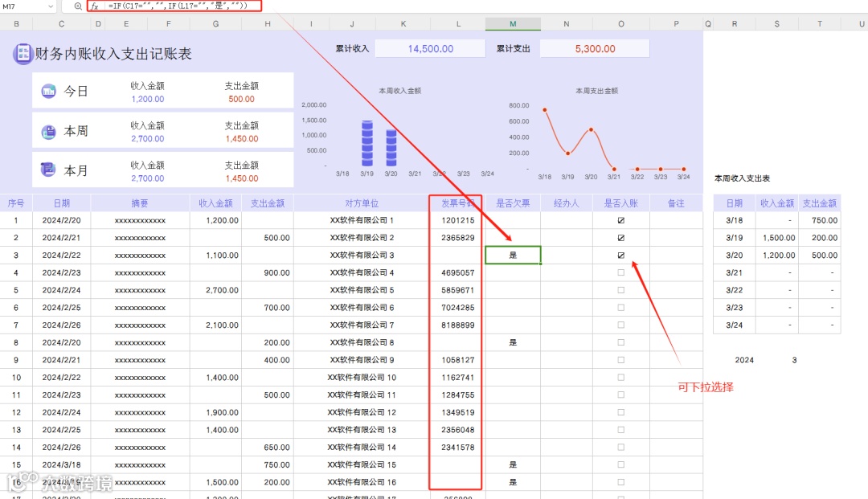Check the 是否入账 box for row 12

tap(621, 412)
